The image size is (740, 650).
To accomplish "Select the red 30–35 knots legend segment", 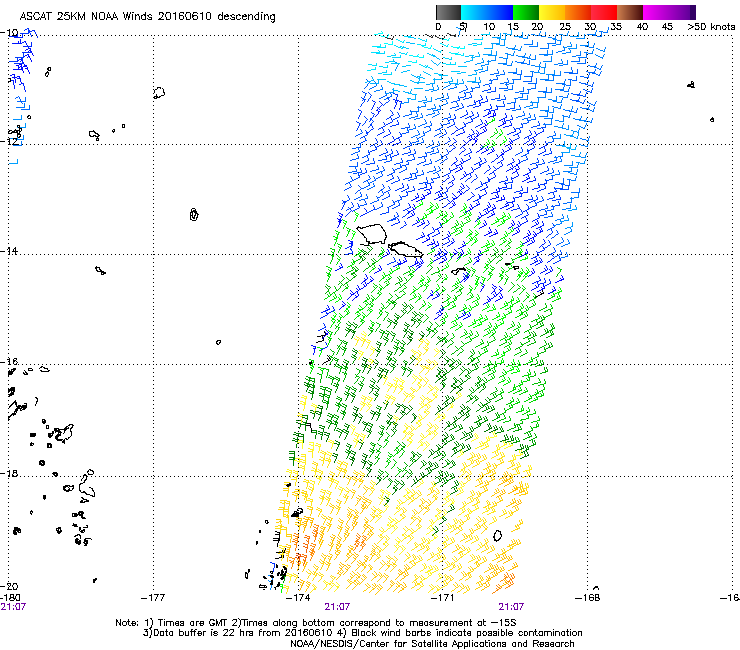I will [604, 12].
